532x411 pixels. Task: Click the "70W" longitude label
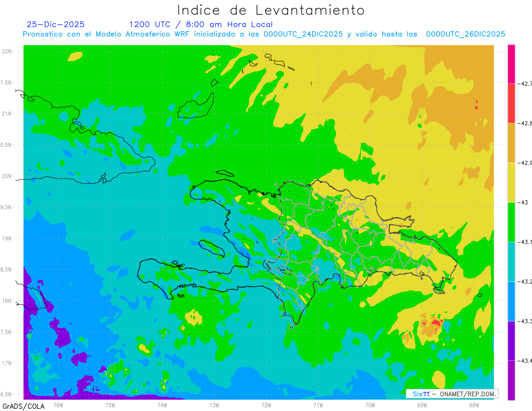370,405
